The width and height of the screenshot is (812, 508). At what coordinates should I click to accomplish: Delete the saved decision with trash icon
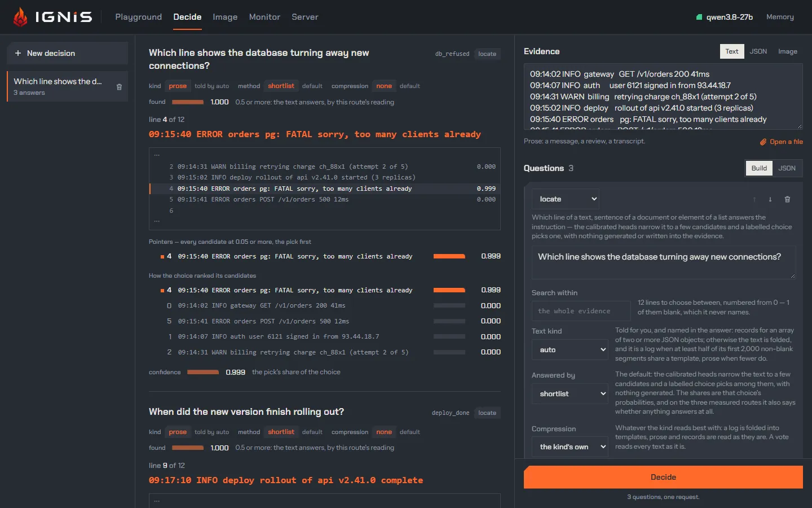click(119, 87)
